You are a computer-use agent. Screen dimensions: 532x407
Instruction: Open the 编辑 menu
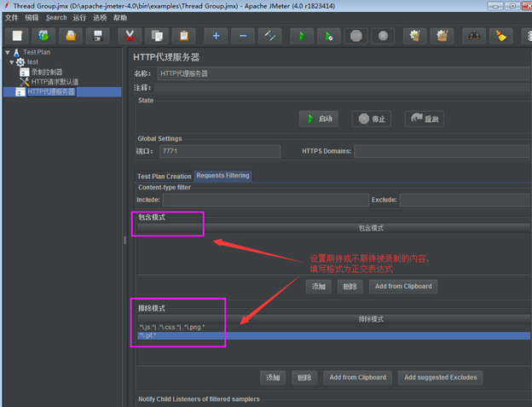(x=32, y=18)
